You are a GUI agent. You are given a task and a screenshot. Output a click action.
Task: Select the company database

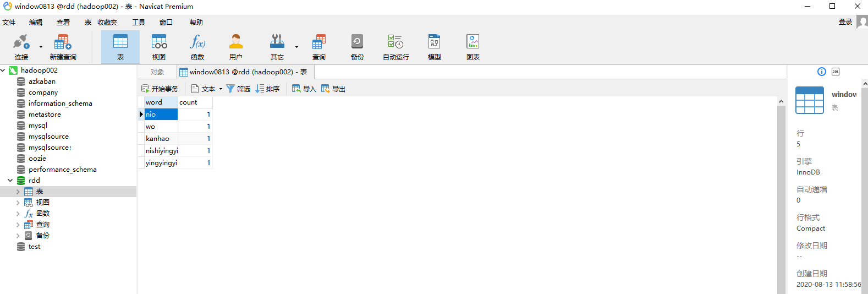click(43, 92)
